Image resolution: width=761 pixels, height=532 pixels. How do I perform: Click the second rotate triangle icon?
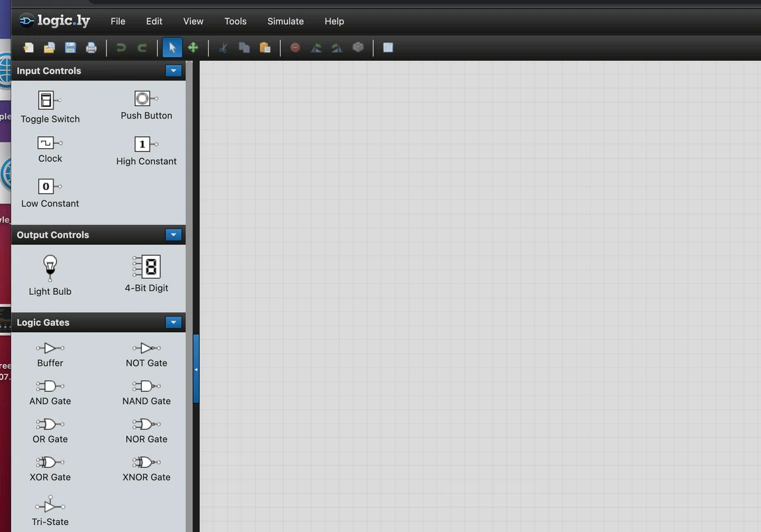point(337,48)
